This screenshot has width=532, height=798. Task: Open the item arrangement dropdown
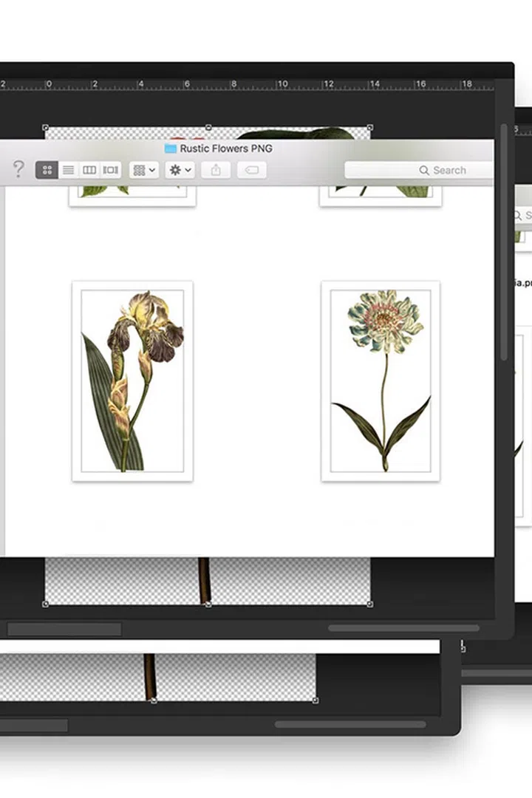[144, 170]
